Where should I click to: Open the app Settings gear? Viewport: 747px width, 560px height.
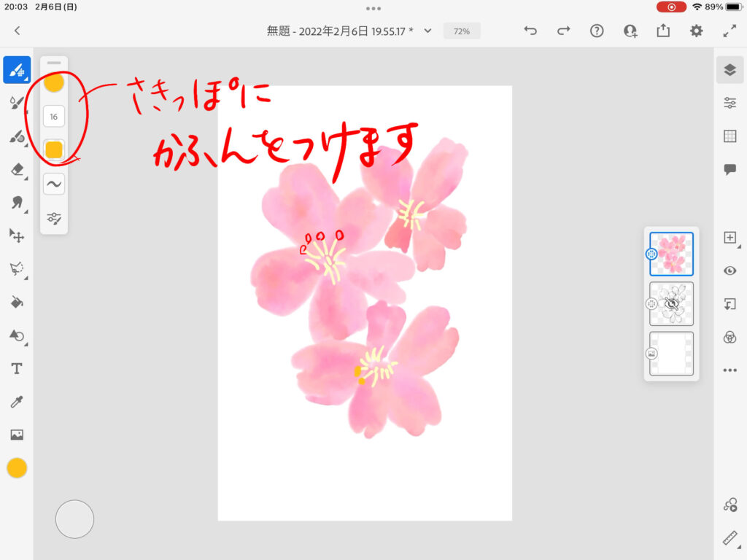point(697,31)
